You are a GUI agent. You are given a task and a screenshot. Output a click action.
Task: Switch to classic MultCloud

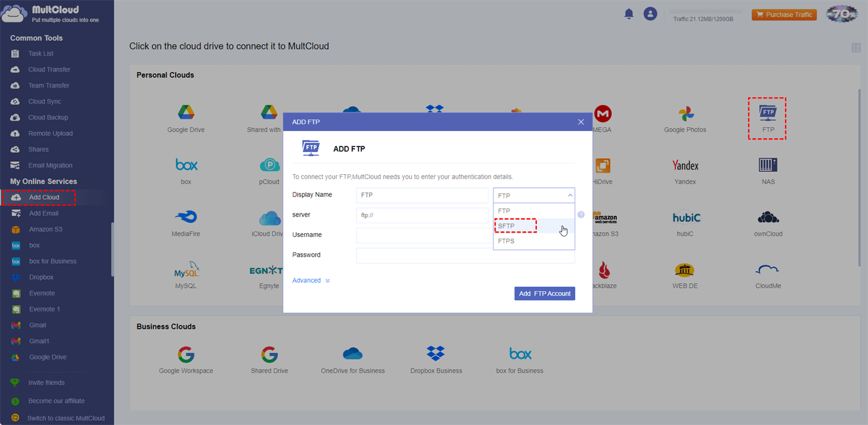click(x=66, y=418)
